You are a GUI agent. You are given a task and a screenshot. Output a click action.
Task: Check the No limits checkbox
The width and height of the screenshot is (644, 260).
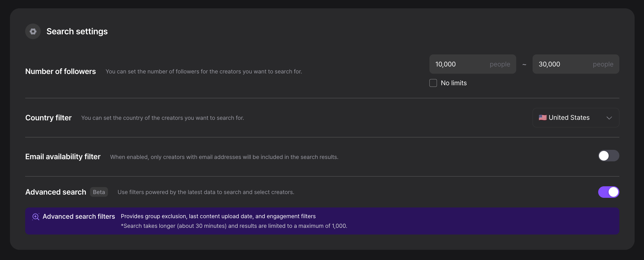coord(433,83)
